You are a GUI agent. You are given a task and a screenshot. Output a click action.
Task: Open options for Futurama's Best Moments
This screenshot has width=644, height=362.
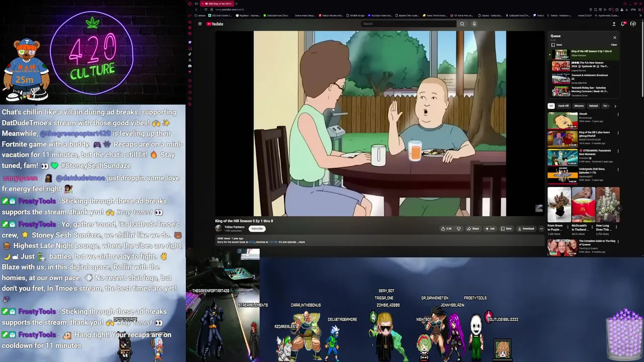click(618, 151)
